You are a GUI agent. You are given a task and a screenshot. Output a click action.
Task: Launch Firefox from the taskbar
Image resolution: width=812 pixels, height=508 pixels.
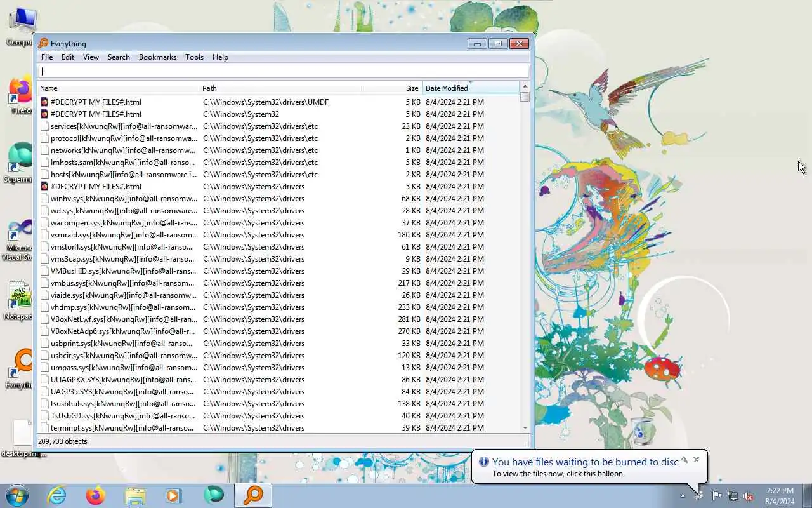(96, 495)
